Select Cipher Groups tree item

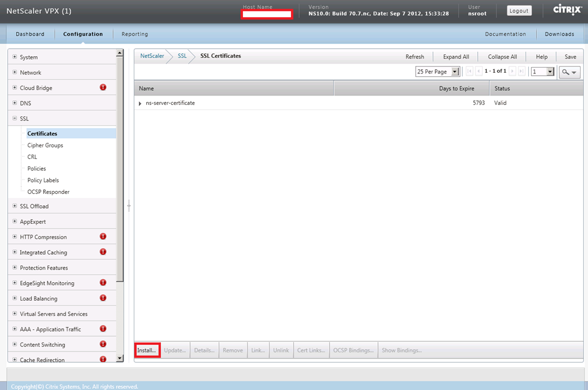(x=45, y=145)
